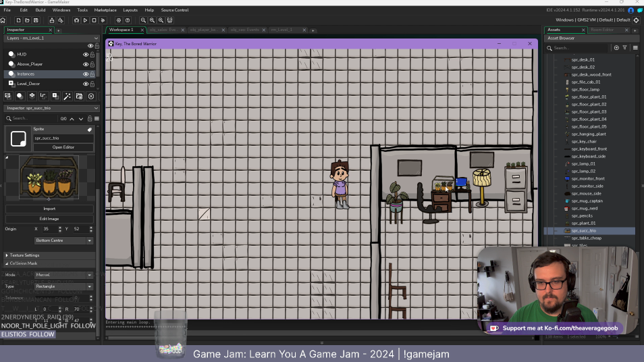Screen dimensions: 644x362
Task: Switch to the rm_Level_1 workspace tab
Action: [x=281, y=30]
